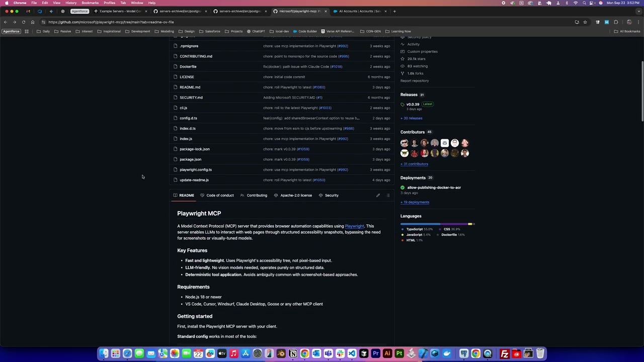Viewport: 644px width, 362px height.
Task: Open Adobe Illustrator from the Dock
Action: click(x=387, y=353)
